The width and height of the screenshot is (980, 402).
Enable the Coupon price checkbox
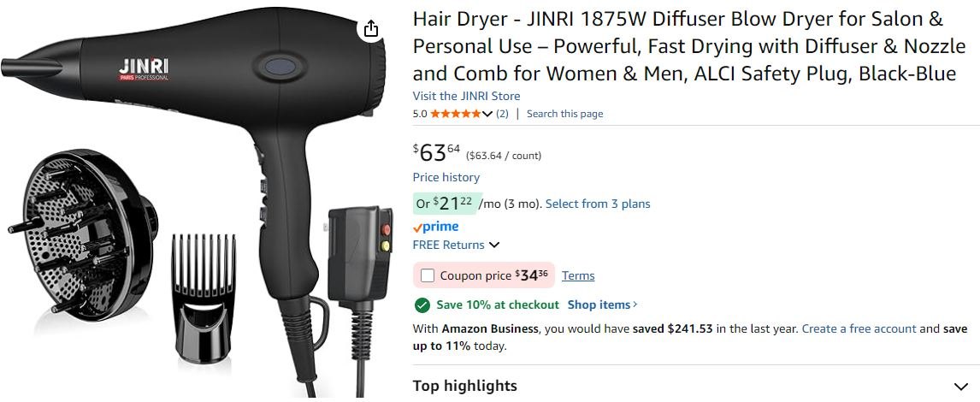coord(428,275)
